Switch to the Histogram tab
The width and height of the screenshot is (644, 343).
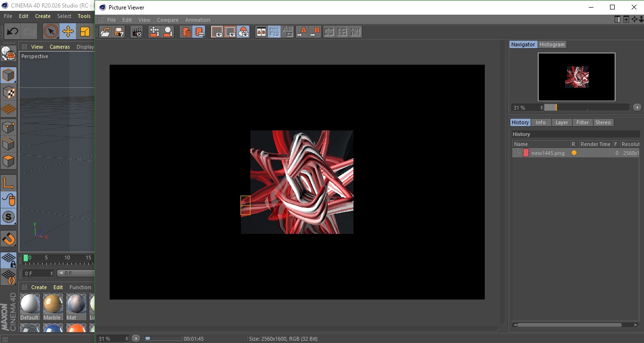point(552,44)
